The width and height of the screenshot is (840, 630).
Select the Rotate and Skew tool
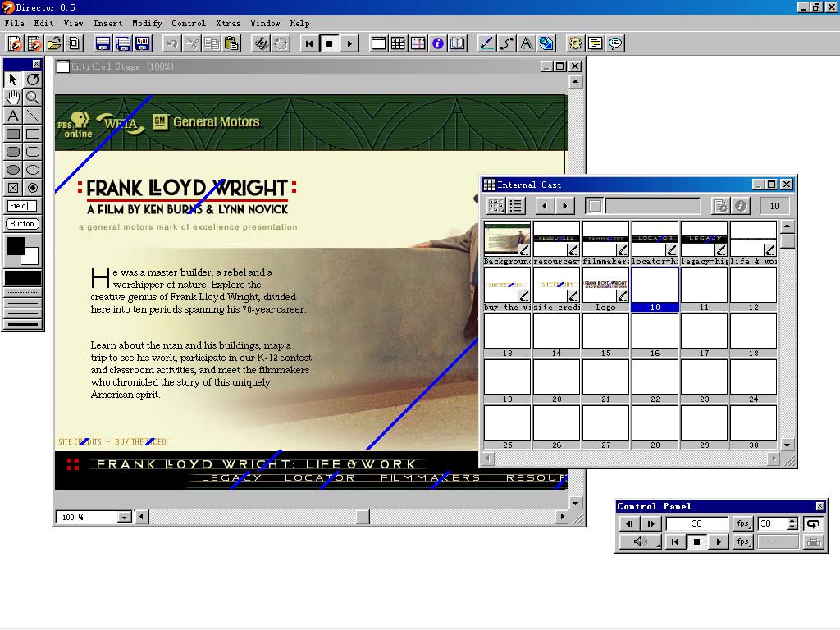(x=33, y=80)
